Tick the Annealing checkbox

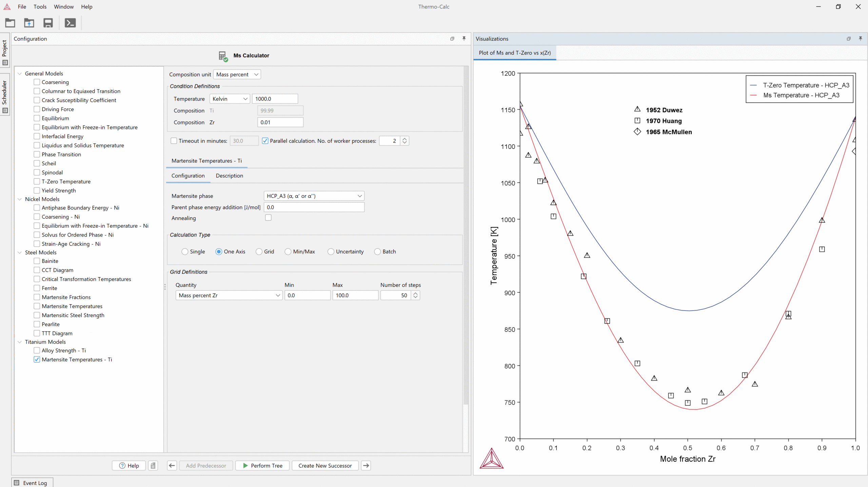pyautogui.click(x=268, y=218)
